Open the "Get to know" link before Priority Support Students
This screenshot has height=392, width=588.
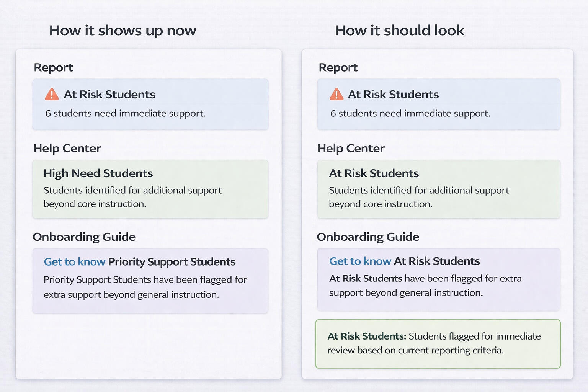pos(75,262)
